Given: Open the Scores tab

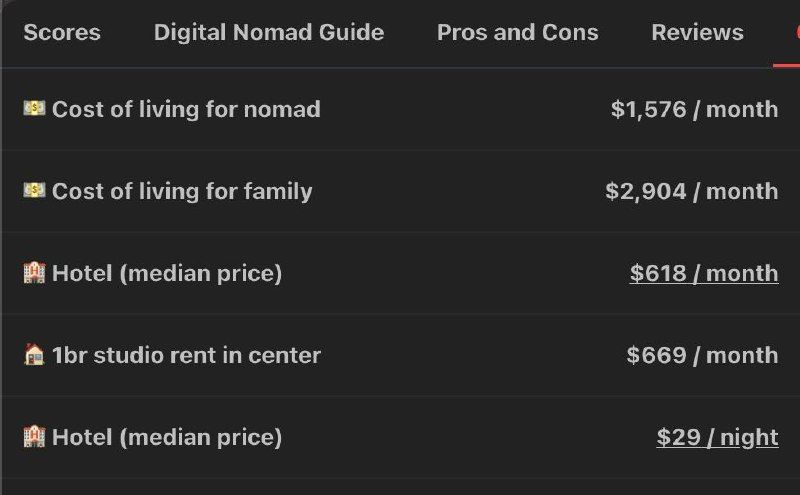Looking at the screenshot, I should (x=62, y=33).
